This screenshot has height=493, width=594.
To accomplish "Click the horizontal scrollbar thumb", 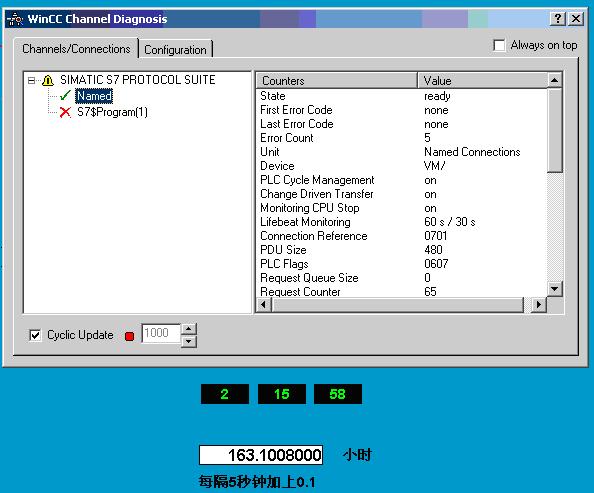I will coord(398,304).
